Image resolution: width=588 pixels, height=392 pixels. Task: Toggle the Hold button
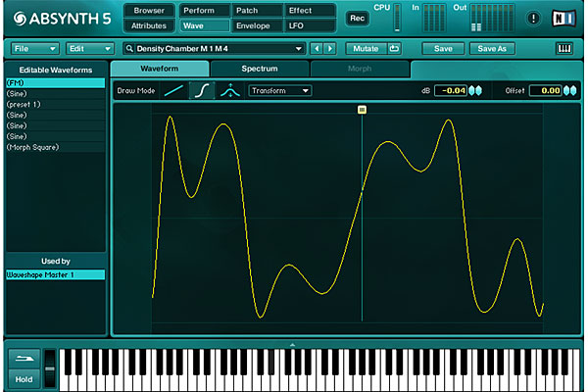tap(24, 379)
